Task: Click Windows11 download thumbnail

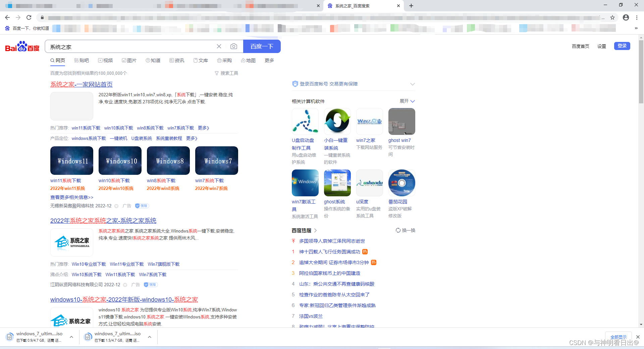Action: tap(72, 160)
